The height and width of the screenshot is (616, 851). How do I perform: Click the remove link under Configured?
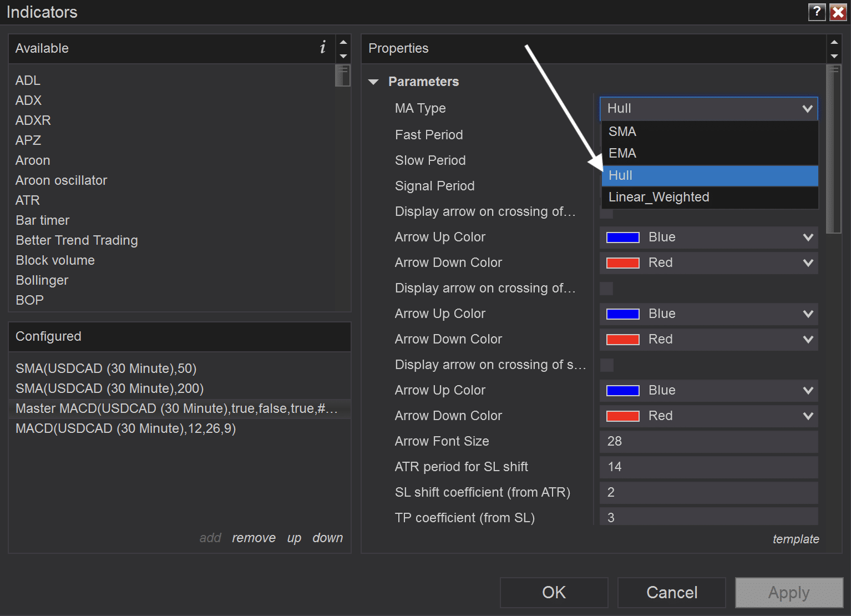pyautogui.click(x=254, y=538)
